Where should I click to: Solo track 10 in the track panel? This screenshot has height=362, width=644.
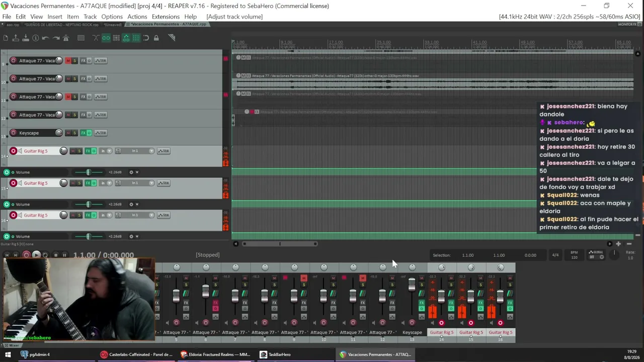pos(74,78)
